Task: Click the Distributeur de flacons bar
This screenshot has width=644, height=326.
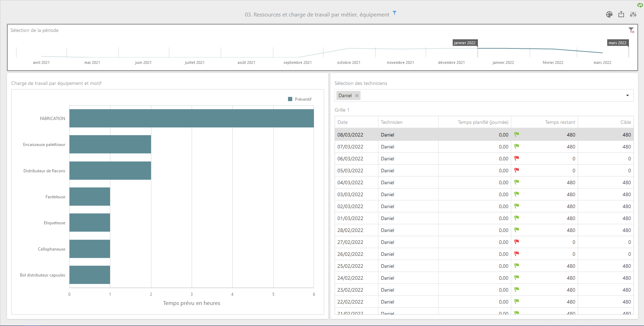Action: (110, 171)
